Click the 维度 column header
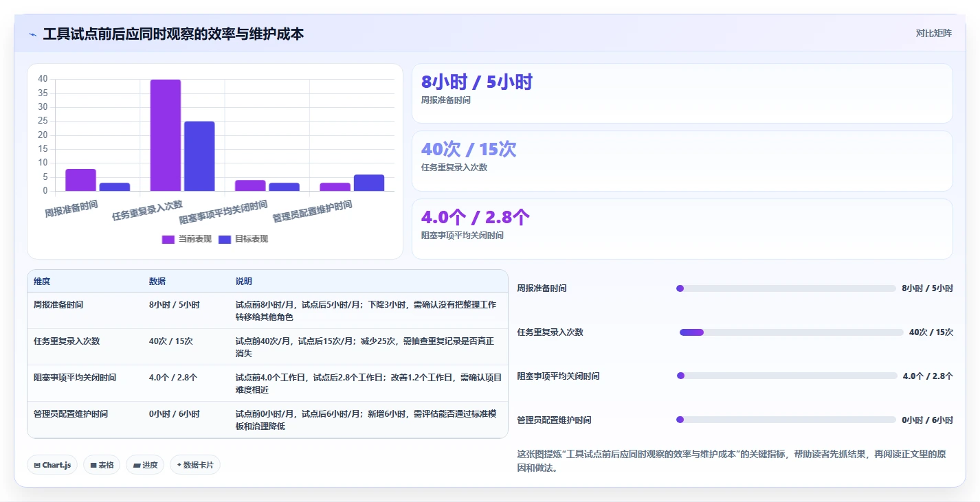This screenshot has height=502, width=980. point(42,282)
